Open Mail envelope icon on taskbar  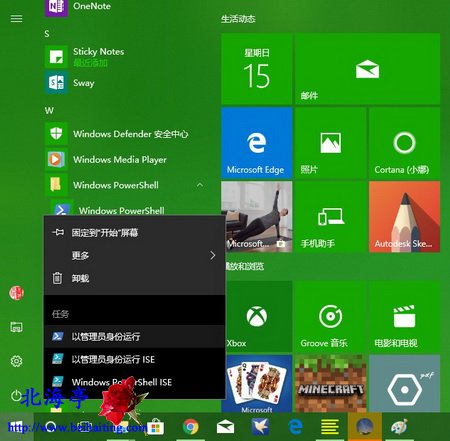click(225, 427)
